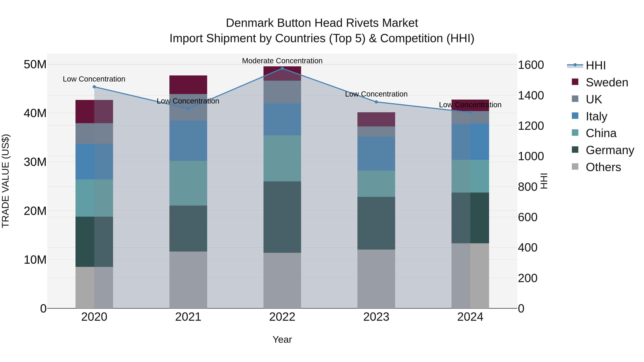
Task: Click the 2023 China bar segment
Action: pos(376,184)
